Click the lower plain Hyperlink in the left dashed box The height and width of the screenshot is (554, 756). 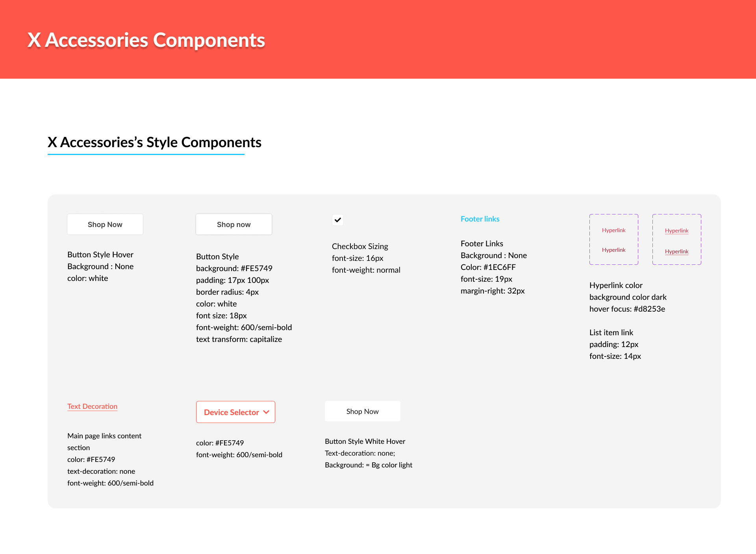tap(614, 250)
